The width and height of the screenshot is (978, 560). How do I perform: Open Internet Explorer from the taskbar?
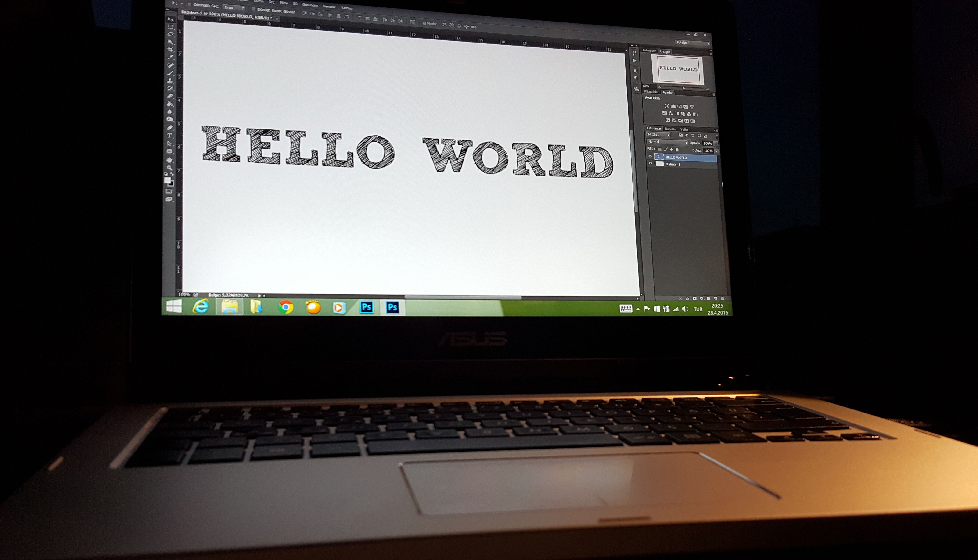coord(201,307)
